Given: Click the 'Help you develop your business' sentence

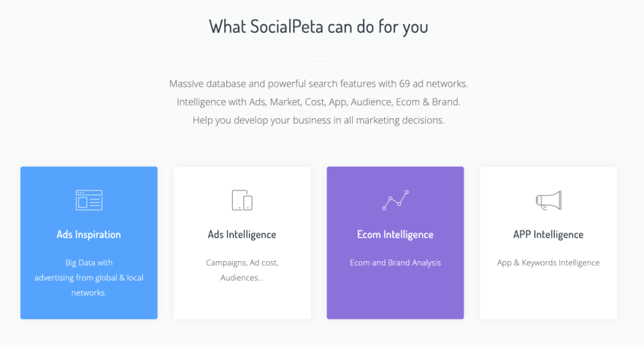Looking at the screenshot, I should pyautogui.click(x=319, y=120).
